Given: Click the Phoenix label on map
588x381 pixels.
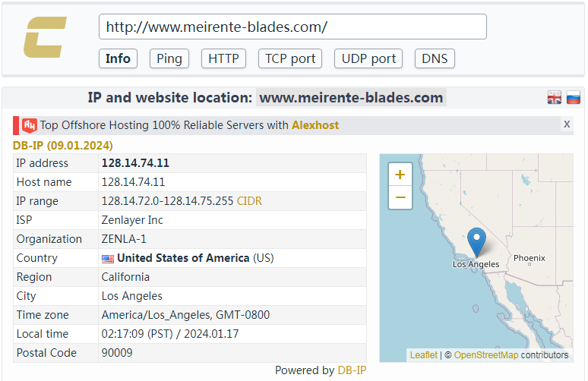Looking at the screenshot, I should tap(530, 258).
